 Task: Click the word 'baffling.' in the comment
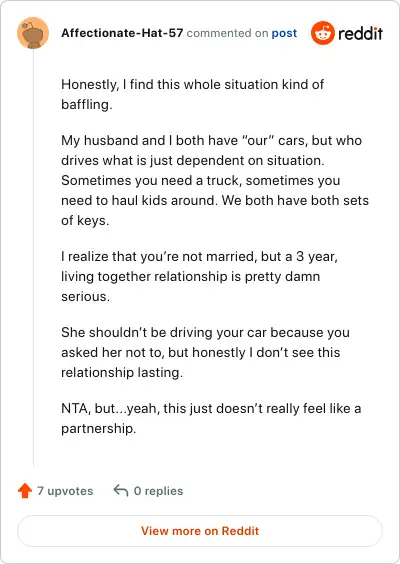pos(87,105)
